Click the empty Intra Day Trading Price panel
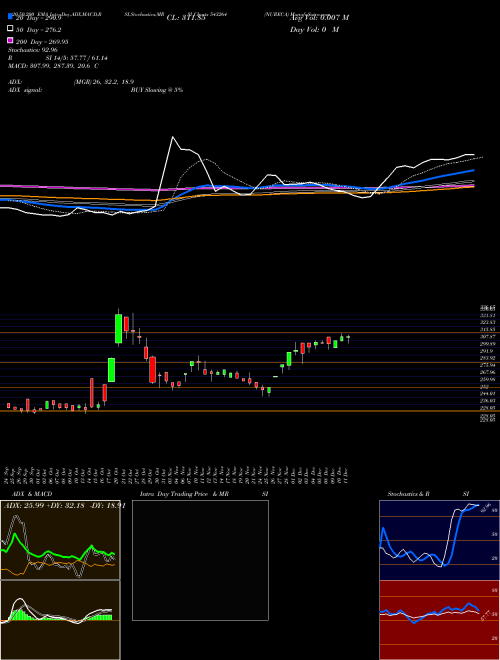This screenshot has width=500, height=660. 200,560
